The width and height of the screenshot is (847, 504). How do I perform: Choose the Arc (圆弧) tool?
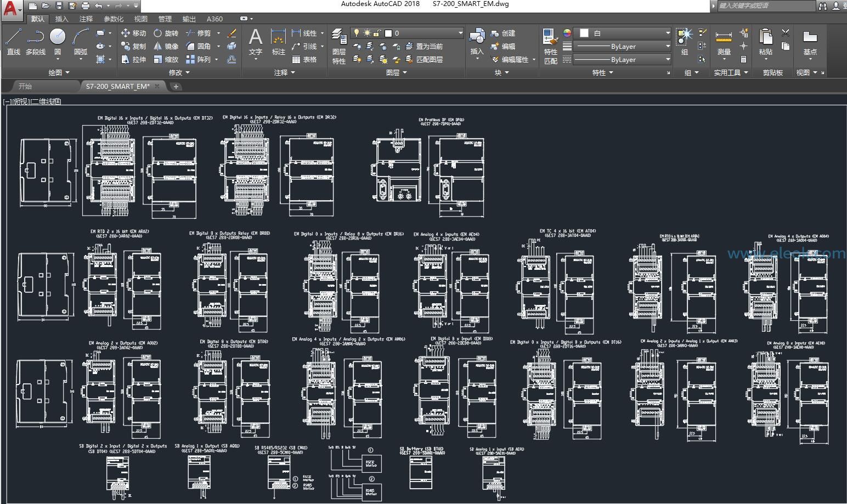click(81, 42)
